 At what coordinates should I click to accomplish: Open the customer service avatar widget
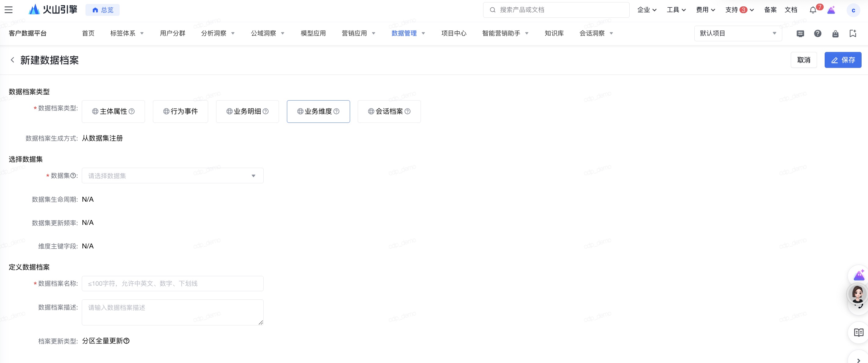tap(857, 294)
